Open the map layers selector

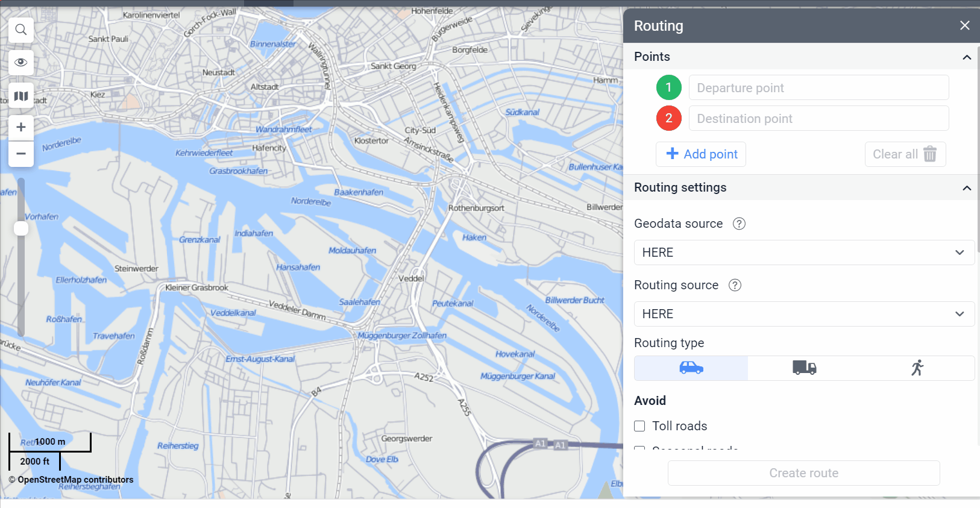pyautogui.click(x=21, y=96)
